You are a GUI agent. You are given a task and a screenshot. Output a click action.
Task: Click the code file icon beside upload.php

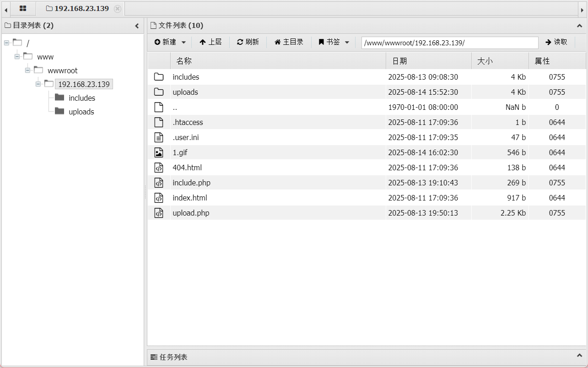click(x=158, y=212)
